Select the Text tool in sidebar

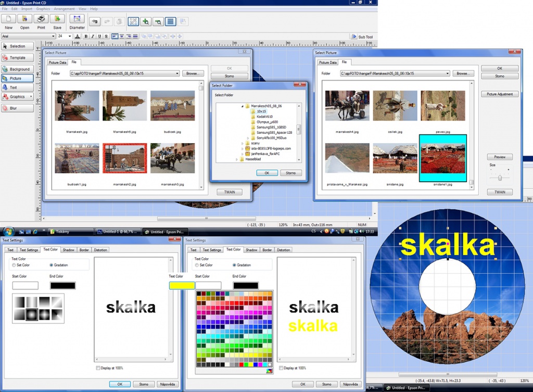point(18,87)
